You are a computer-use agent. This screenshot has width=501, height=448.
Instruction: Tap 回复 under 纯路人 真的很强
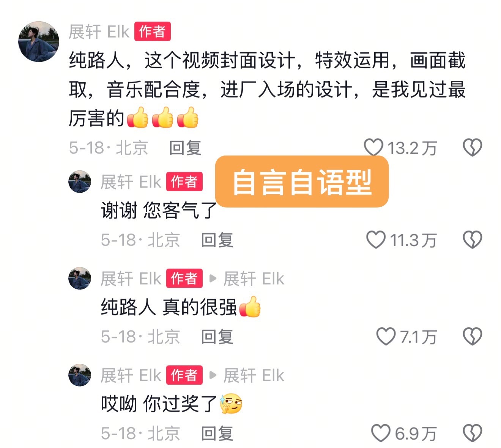click(217, 336)
